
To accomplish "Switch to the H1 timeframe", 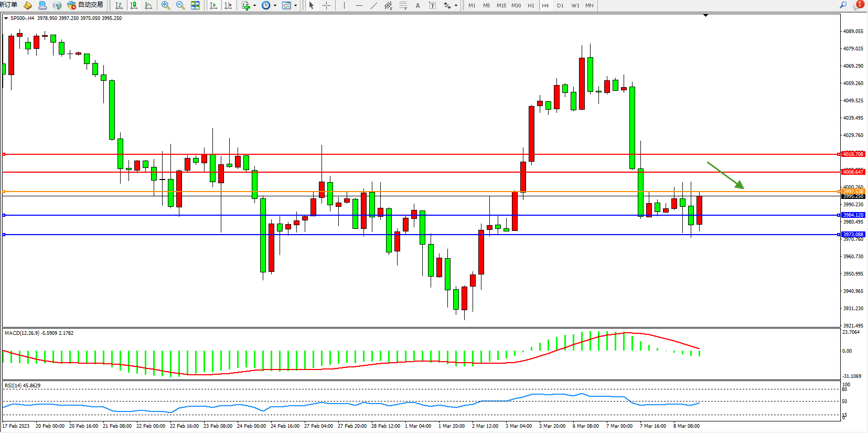I will tap(531, 5).
